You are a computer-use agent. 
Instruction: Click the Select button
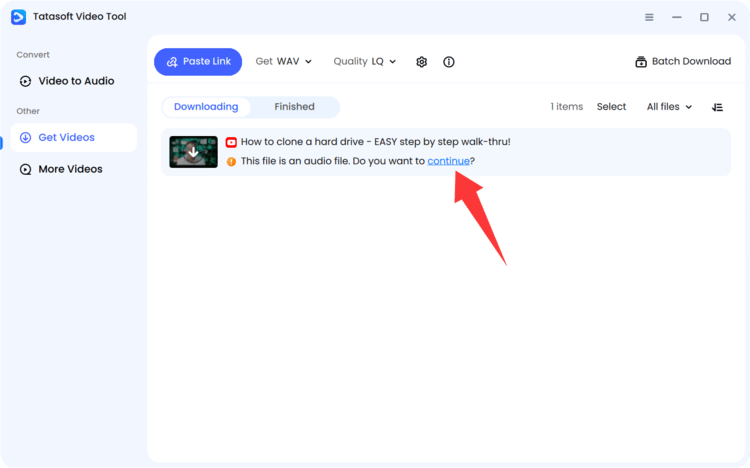pyautogui.click(x=611, y=107)
